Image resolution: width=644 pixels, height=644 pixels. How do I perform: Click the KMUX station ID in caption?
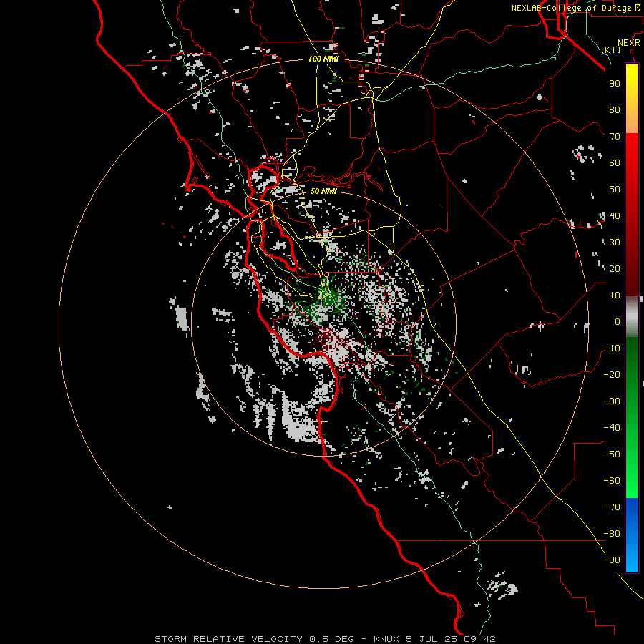pyautogui.click(x=386, y=639)
